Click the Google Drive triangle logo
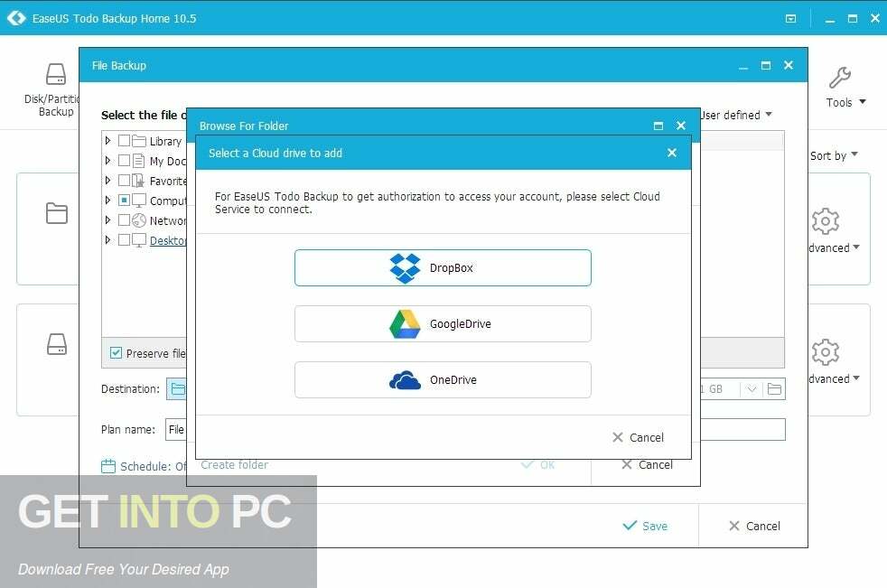 405,323
